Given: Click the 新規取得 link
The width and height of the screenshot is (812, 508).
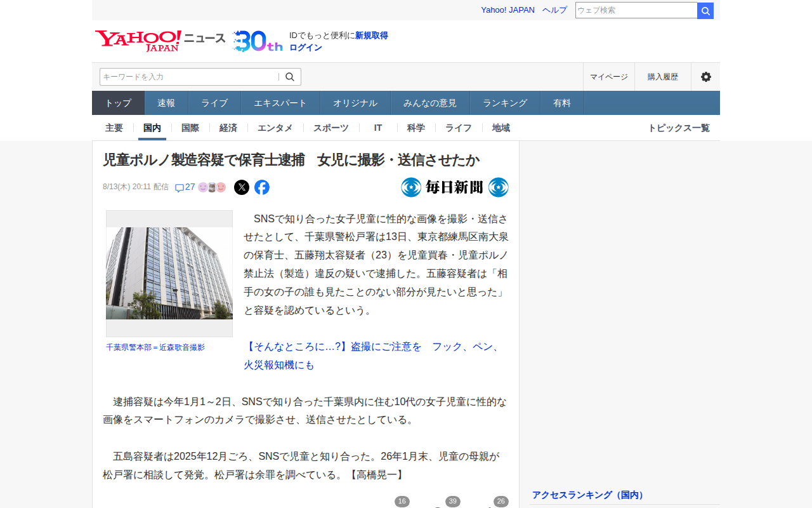Looking at the screenshot, I should [372, 36].
